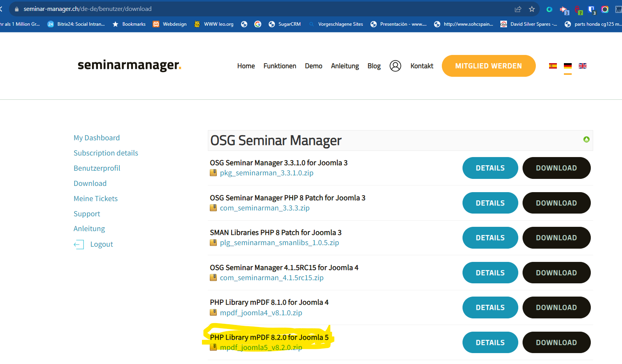The width and height of the screenshot is (622, 364).
Task: Open the Download link in sidebar
Action: (90, 184)
